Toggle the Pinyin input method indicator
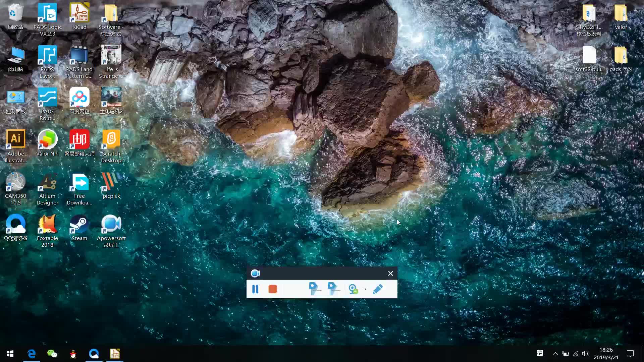The image size is (644, 362). point(539,353)
